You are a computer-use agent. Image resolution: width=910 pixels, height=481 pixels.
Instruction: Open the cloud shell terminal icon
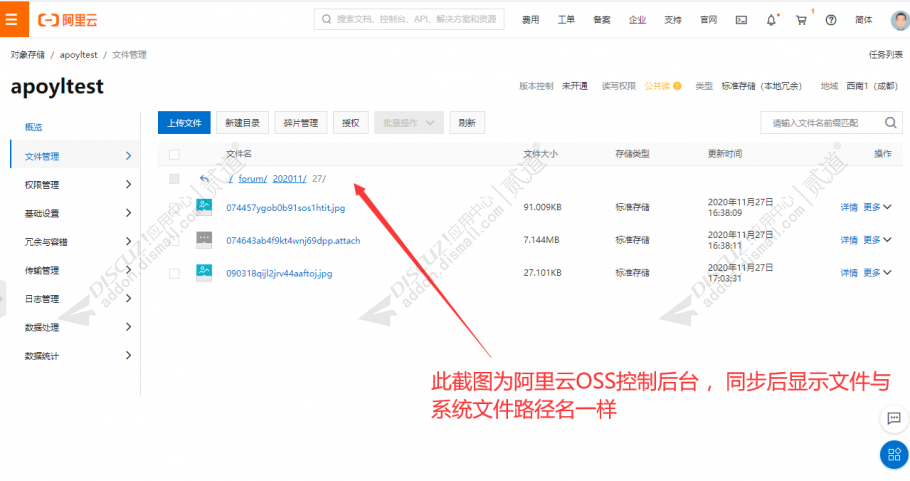point(741,20)
